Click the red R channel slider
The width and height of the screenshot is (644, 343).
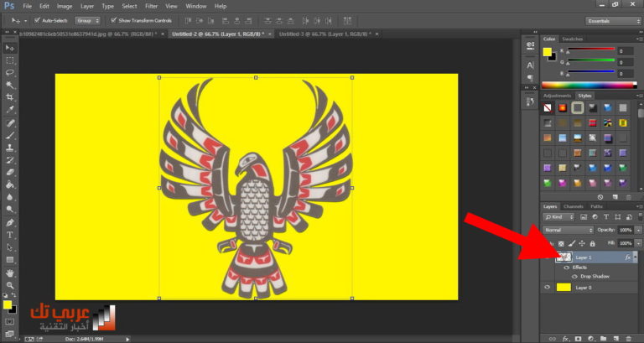pyautogui.click(x=591, y=50)
